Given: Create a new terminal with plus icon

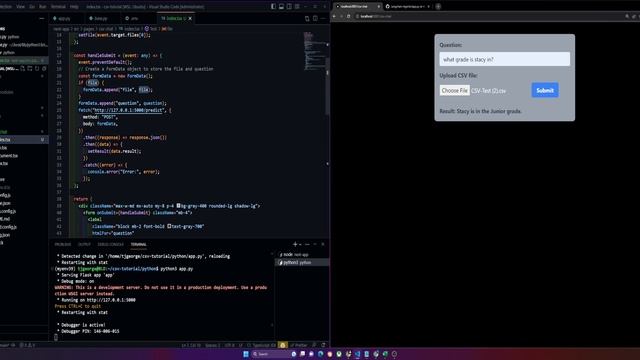Looking at the screenshot, I should tap(295, 244).
